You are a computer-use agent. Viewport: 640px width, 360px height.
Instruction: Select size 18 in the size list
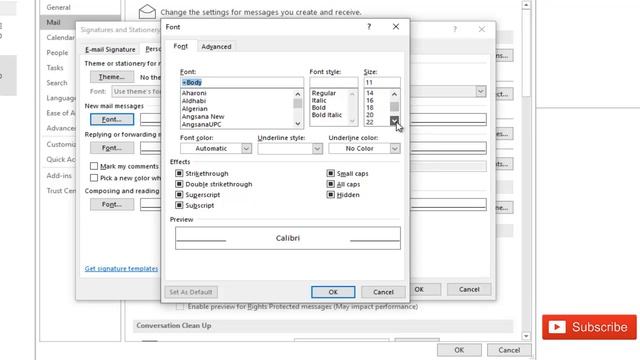pos(370,108)
